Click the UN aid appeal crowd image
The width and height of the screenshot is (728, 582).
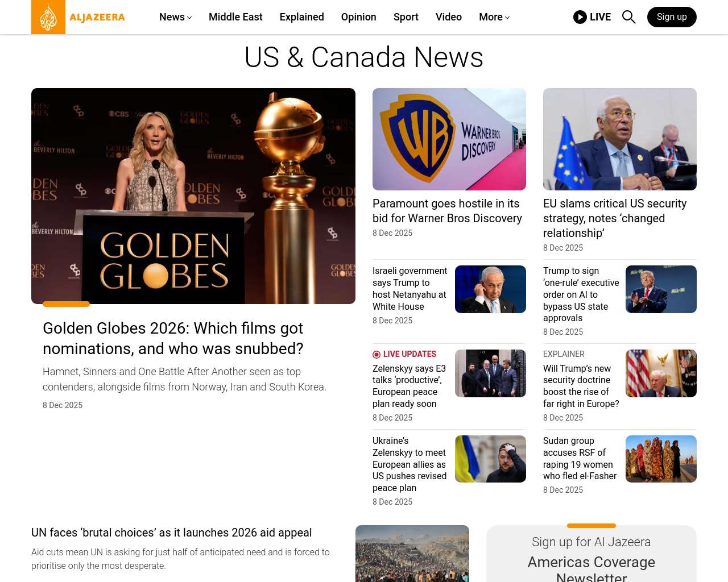pyautogui.click(x=412, y=554)
